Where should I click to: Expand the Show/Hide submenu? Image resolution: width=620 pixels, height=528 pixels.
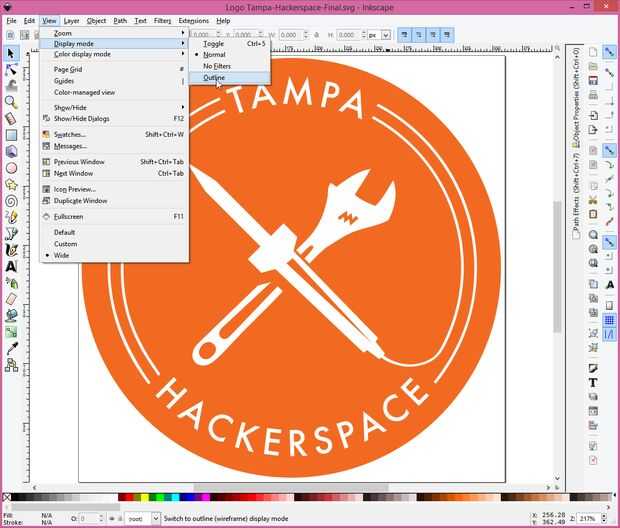(114, 108)
